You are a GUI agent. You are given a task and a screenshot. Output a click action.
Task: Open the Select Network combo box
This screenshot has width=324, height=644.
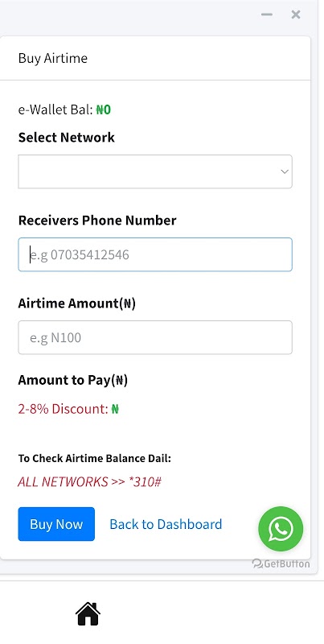click(155, 171)
